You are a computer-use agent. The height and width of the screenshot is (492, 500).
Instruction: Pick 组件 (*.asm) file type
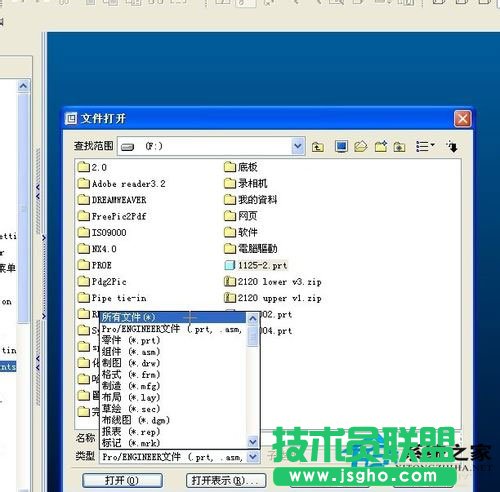[173, 352]
